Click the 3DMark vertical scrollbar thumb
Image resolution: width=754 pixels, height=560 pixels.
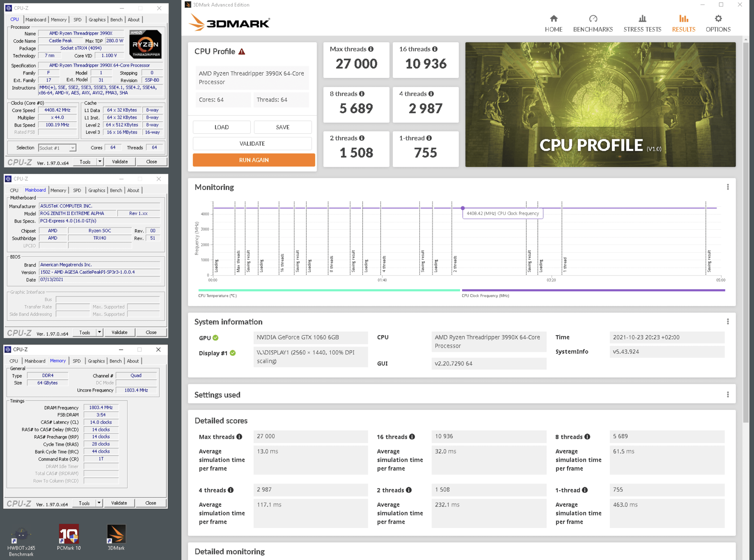point(745,232)
